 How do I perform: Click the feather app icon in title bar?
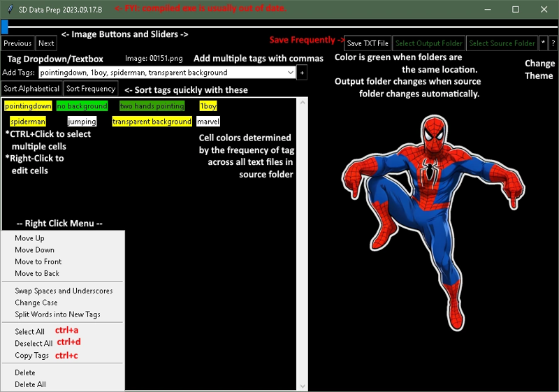10,9
